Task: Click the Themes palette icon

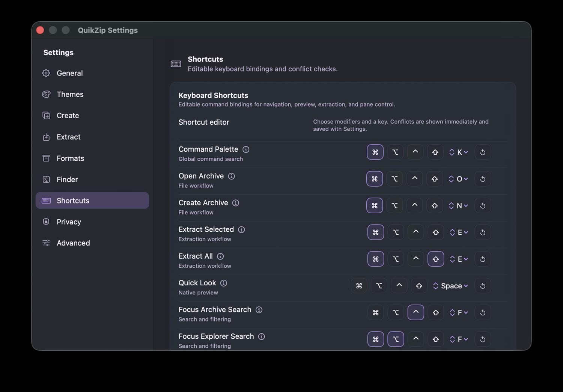Action: 46,94
